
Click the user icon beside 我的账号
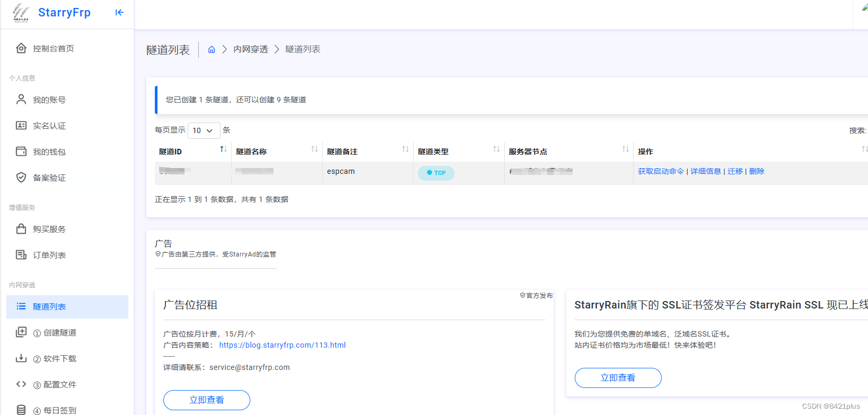coord(21,99)
